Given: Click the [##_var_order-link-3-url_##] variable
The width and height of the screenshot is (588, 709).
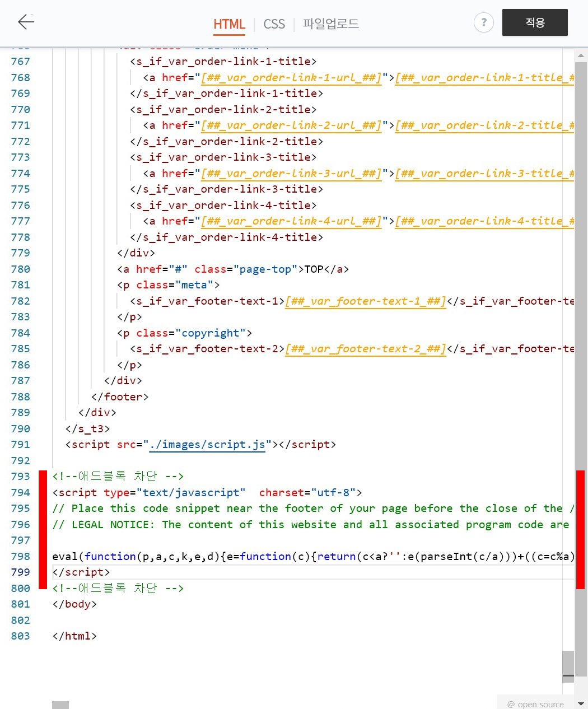Looking at the screenshot, I should coord(291,174).
